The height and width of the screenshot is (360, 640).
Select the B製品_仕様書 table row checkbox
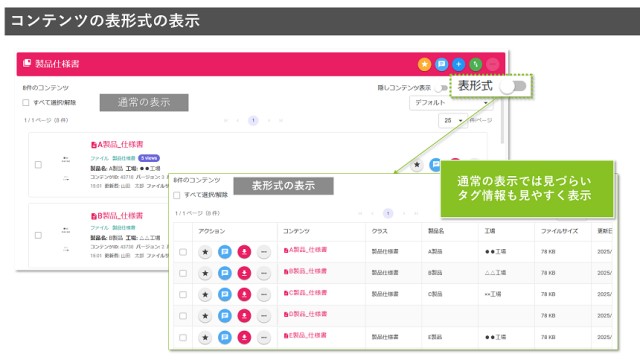pyautogui.click(x=183, y=273)
